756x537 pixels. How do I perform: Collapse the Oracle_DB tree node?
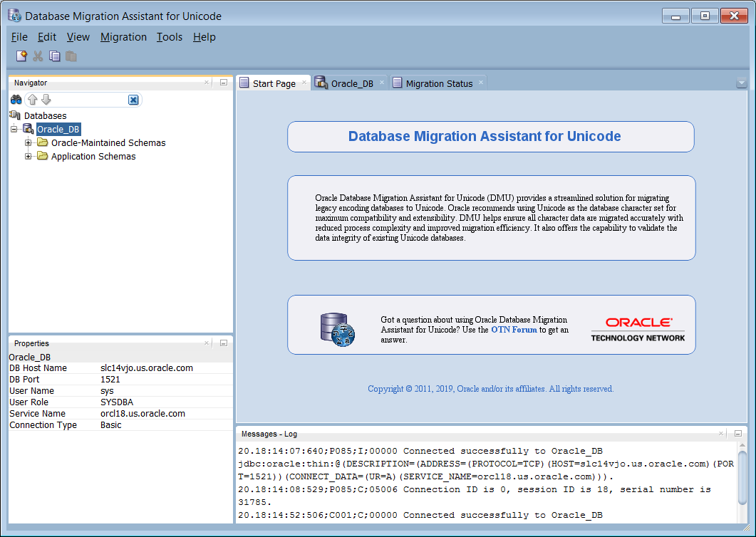click(x=14, y=129)
